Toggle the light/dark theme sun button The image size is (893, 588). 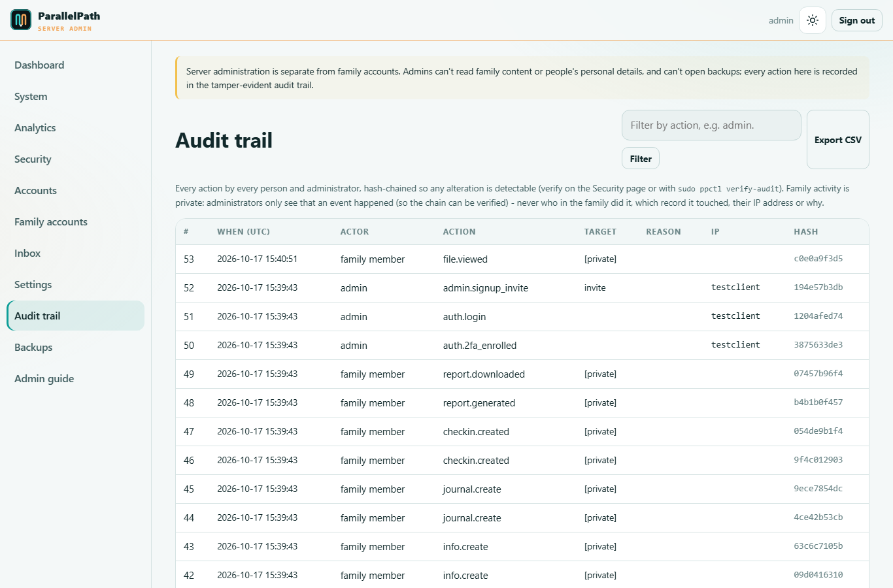[x=813, y=20]
